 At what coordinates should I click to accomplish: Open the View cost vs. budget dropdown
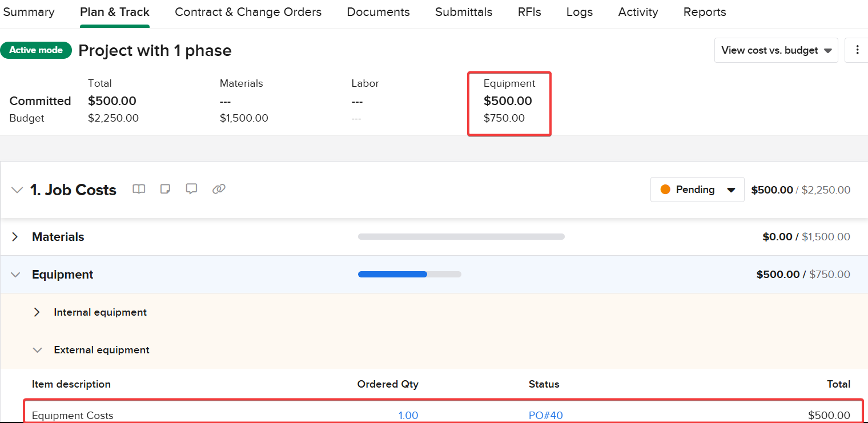click(x=776, y=50)
